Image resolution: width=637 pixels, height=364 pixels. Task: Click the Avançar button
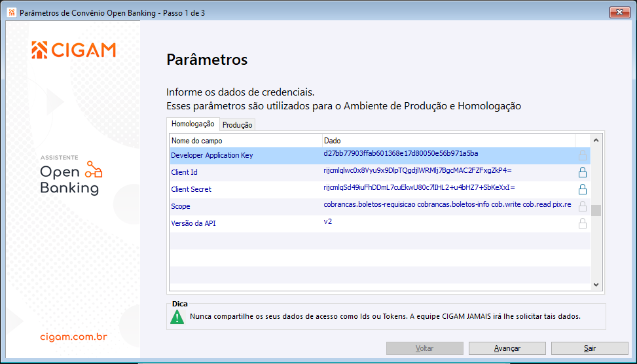[x=507, y=348]
